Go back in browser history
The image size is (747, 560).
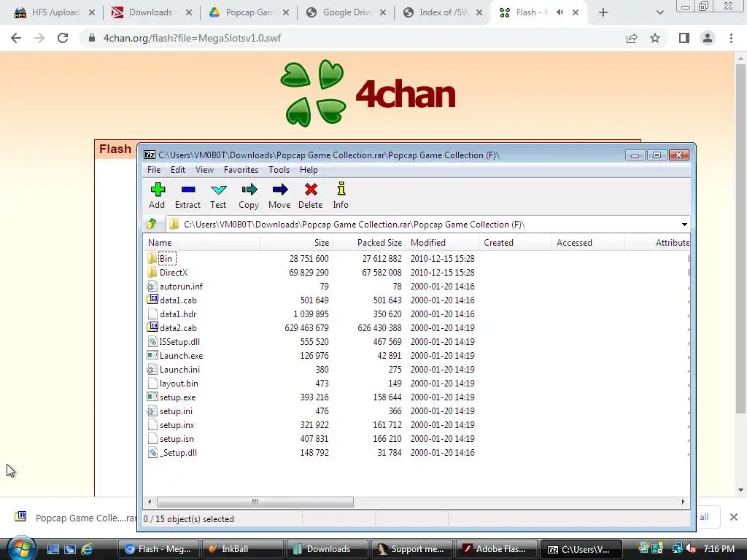[x=16, y=38]
